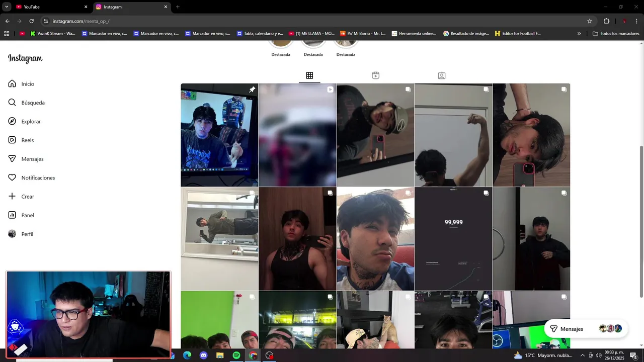Viewport: 644px width, 362px height.
Task: Switch to the Reels profile tab
Action: [x=375, y=75]
